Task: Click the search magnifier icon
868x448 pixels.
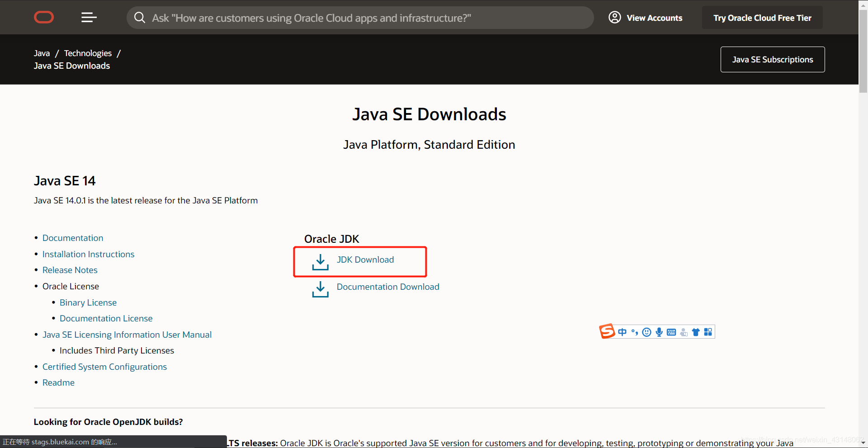Action: pos(140,18)
